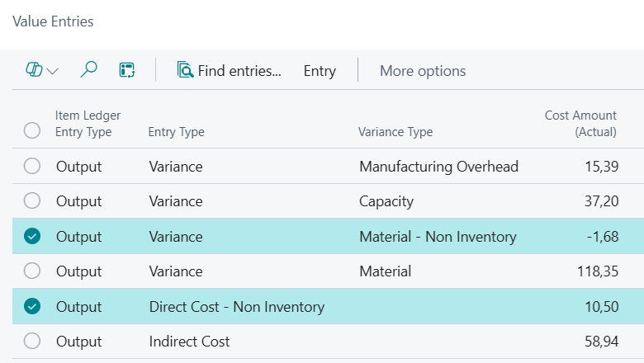This screenshot has height=363, width=644.
Task: Click the Find entries binoculars icon
Action: point(185,70)
